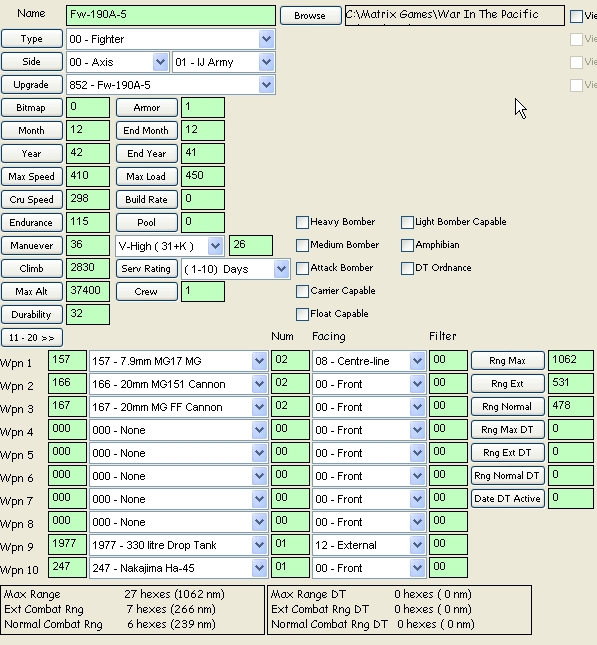This screenshot has height=645, width=597.
Task: Click the Endurance value 115
Action: [x=88, y=223]
